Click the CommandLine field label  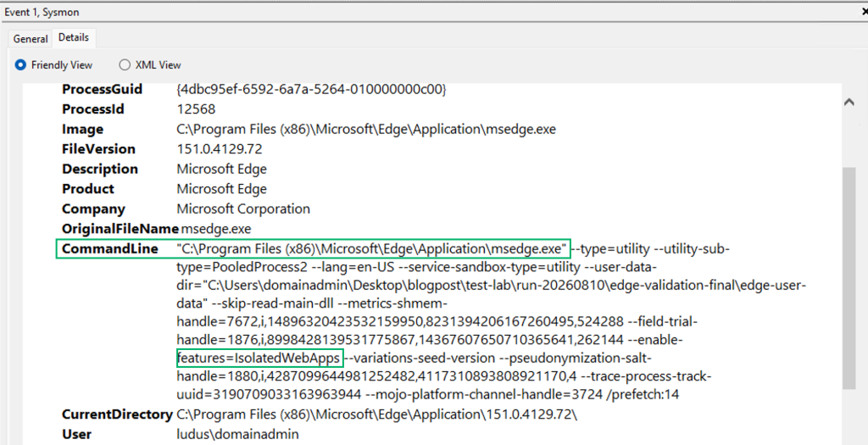tap(110, 248)
